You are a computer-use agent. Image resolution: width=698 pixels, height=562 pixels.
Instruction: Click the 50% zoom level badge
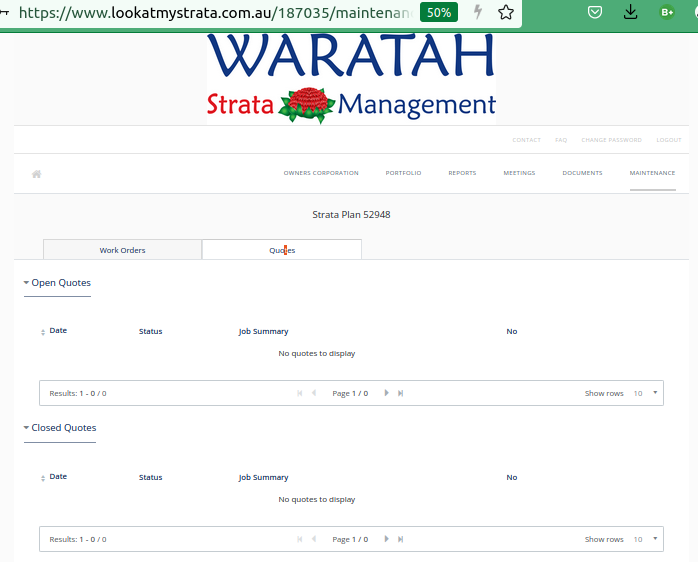tap(438, 12)
